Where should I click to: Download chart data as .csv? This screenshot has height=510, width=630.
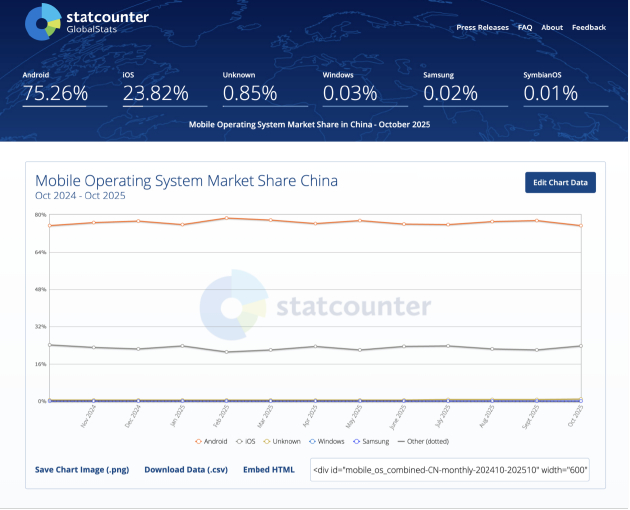[186, 469]
